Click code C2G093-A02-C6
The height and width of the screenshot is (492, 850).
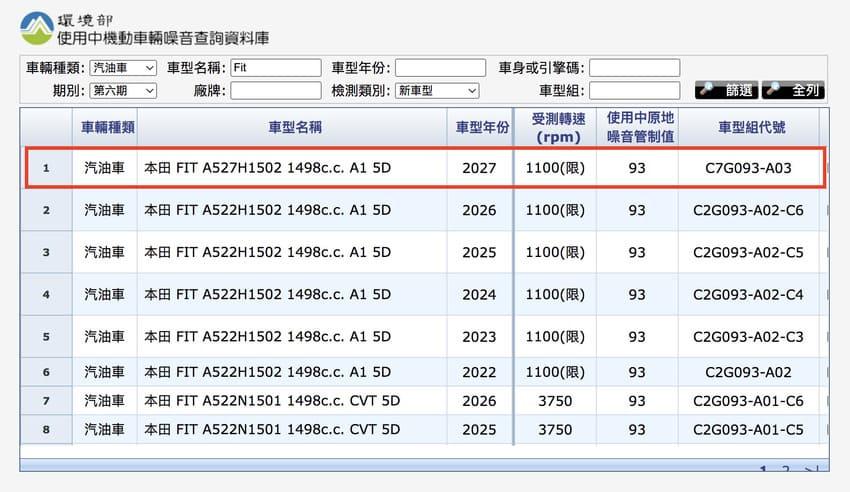click(x=748, y=210)
